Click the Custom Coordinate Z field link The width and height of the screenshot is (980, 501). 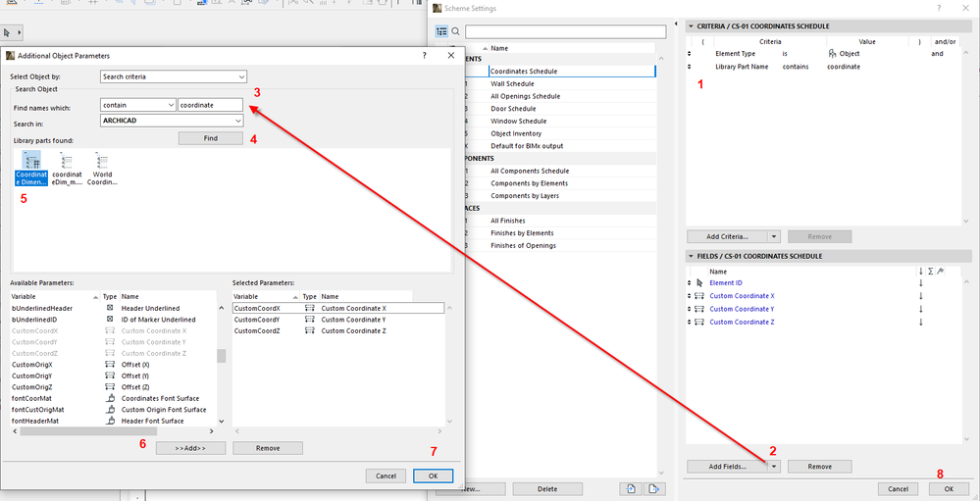pos(742,323)
